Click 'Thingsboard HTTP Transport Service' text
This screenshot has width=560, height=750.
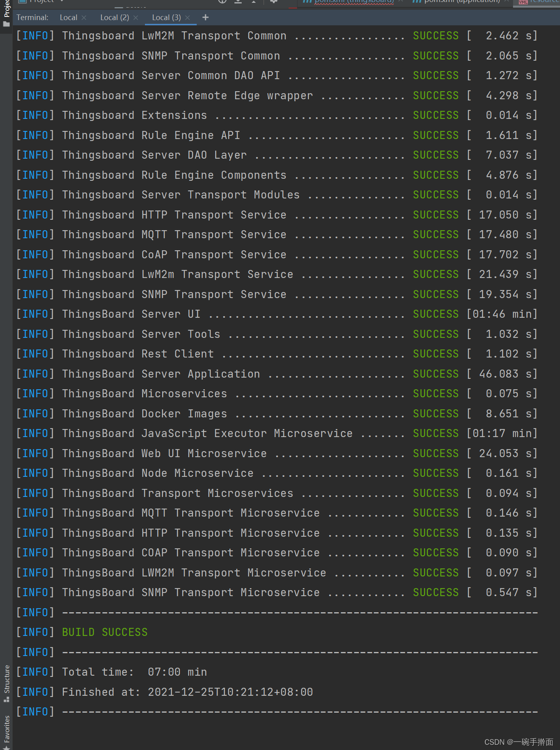click(x=174, y=215)
